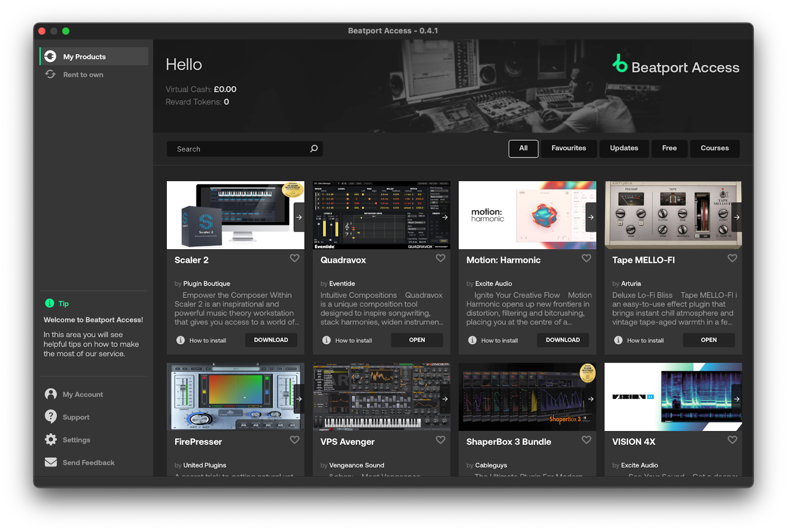Open the Tape MELLO-FI thumbnail image
This screenshot has height=532, width=787.
pyautogui.click(x=673, y=215)
